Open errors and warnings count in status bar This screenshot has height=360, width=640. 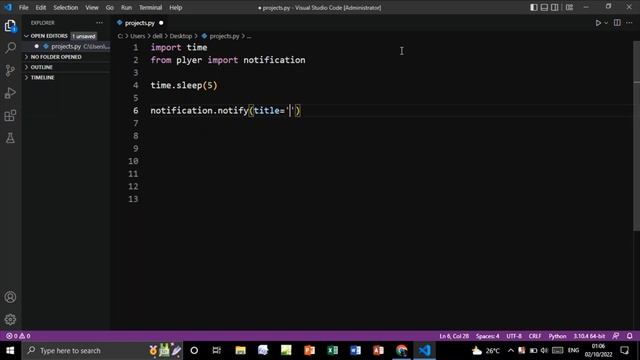pos(18,336)
